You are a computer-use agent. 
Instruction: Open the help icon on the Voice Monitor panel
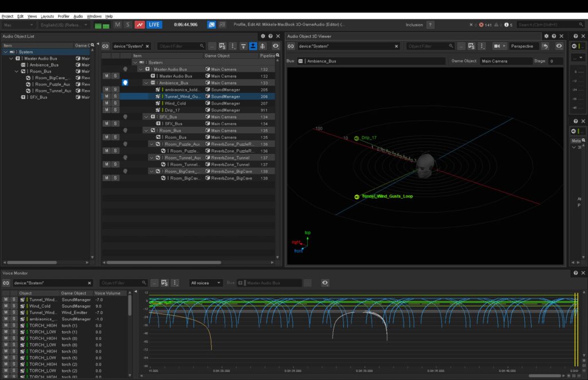click(x=576, y=273)
